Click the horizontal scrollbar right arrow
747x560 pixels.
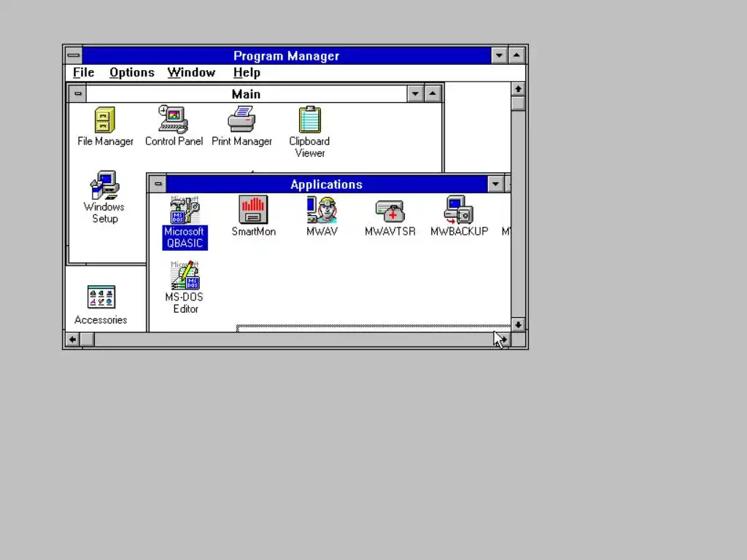[503, 340]
